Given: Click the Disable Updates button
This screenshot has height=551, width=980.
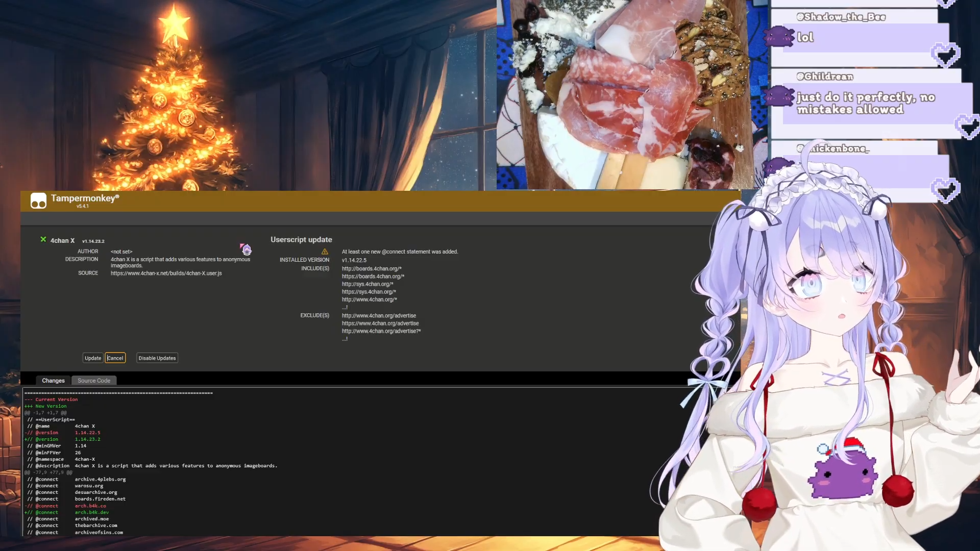Looking at the screenshot, I should click(157, 358).
